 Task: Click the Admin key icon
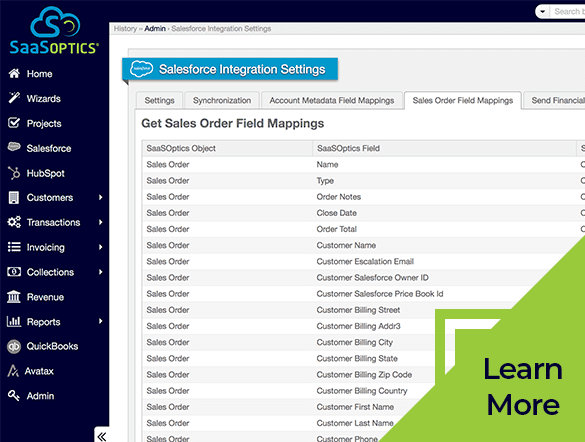[14, 395]
